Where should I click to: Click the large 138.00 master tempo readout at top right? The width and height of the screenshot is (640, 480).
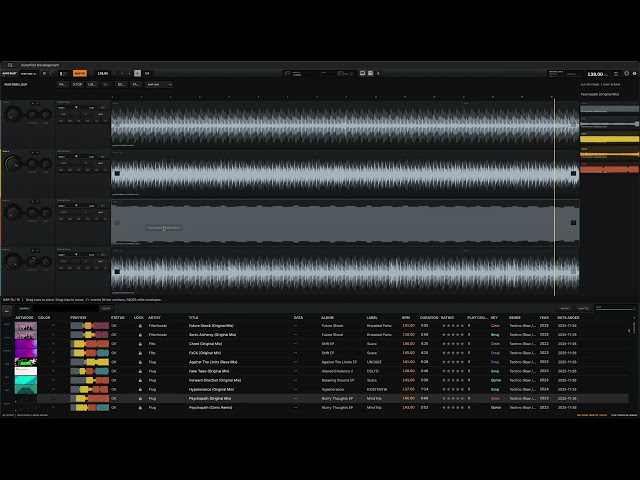point(595,74)
